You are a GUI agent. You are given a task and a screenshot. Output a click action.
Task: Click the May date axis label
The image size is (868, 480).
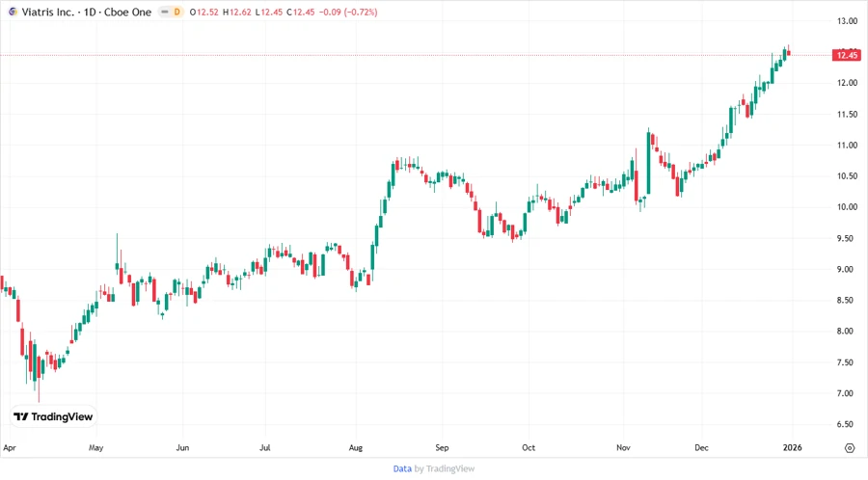(95, 448)
